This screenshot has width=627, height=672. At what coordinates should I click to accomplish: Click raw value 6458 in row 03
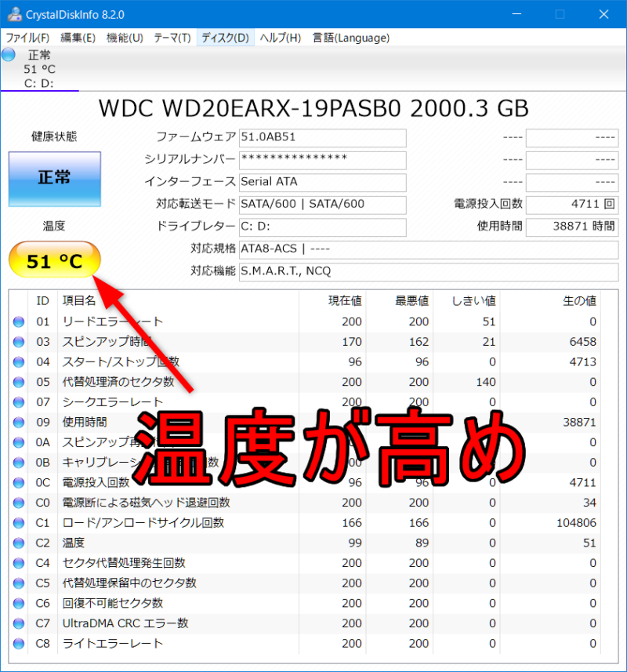(x=582, y=342)
